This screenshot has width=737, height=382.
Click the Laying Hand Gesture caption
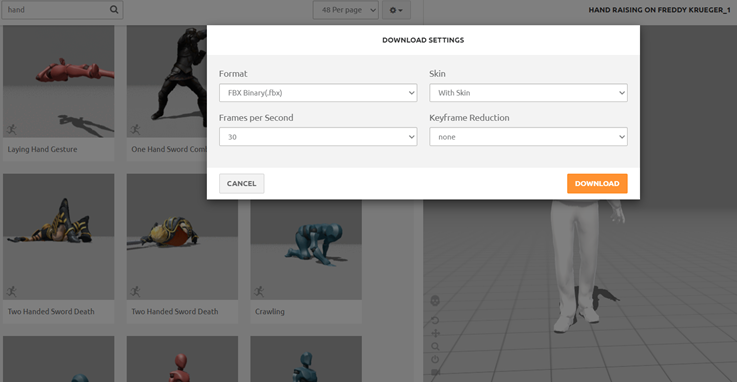pyautogui.click(x=42, y=149)
